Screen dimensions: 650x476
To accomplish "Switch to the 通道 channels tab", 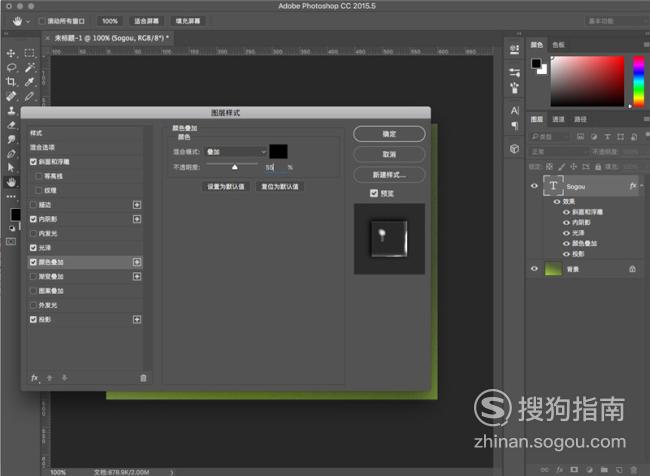I will 558,119.
